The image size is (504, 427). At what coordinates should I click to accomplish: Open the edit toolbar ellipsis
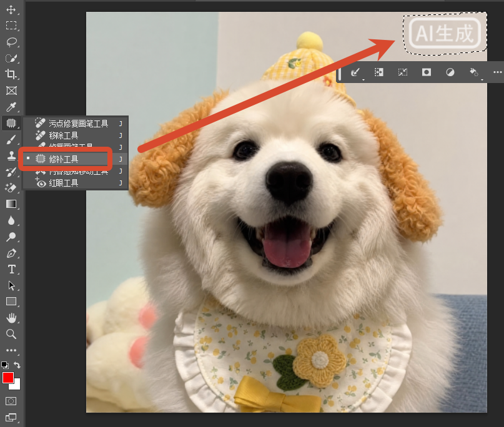(x=11, y=350)
